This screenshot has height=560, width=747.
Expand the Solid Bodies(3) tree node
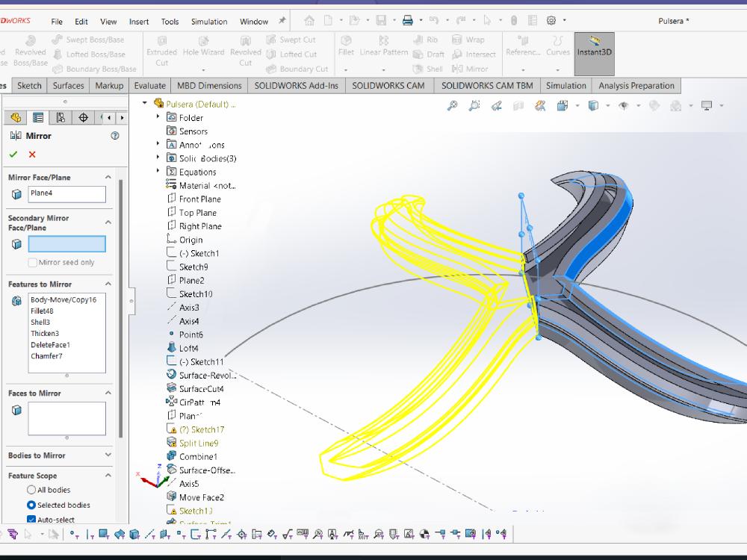point(158,157)
